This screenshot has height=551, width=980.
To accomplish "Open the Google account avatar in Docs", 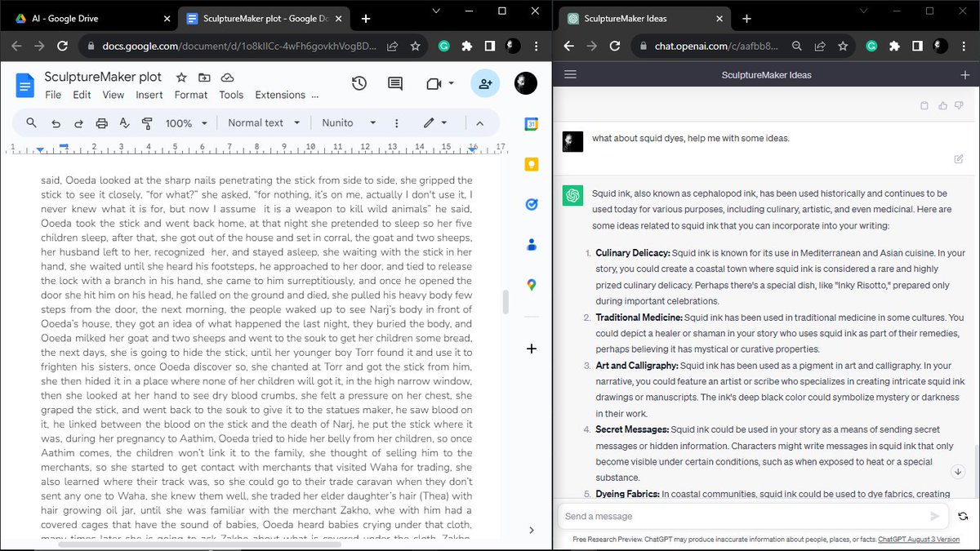I will [x=526, y=83].
